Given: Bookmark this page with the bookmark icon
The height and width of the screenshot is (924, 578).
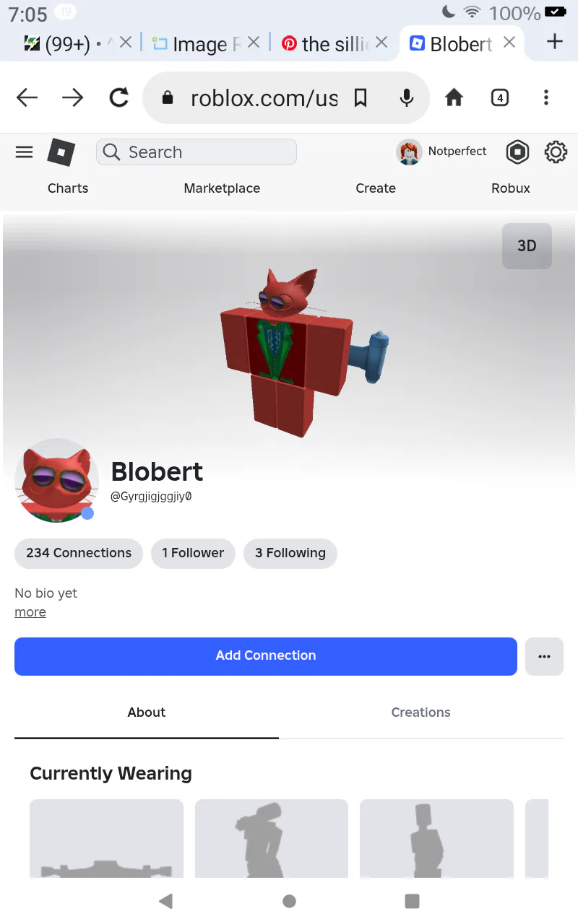Looking at the screenshot, I should tap(360, 97).
